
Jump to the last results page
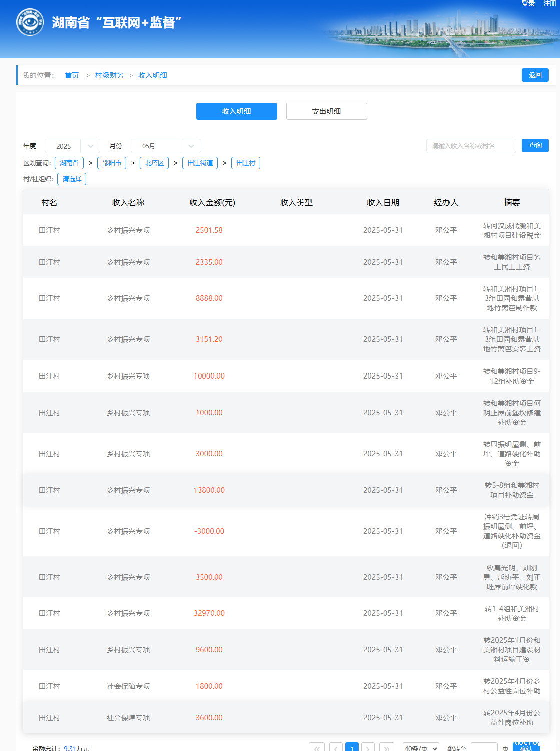coord(387,748)
